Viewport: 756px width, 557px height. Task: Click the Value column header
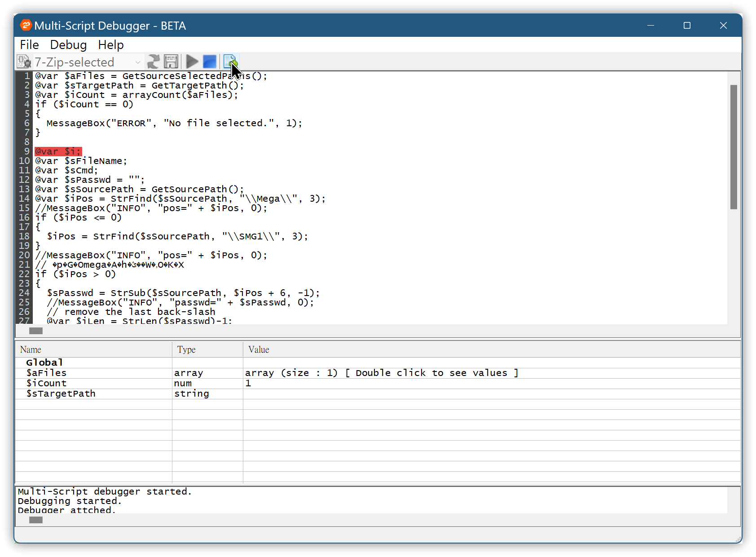(492, 349)
